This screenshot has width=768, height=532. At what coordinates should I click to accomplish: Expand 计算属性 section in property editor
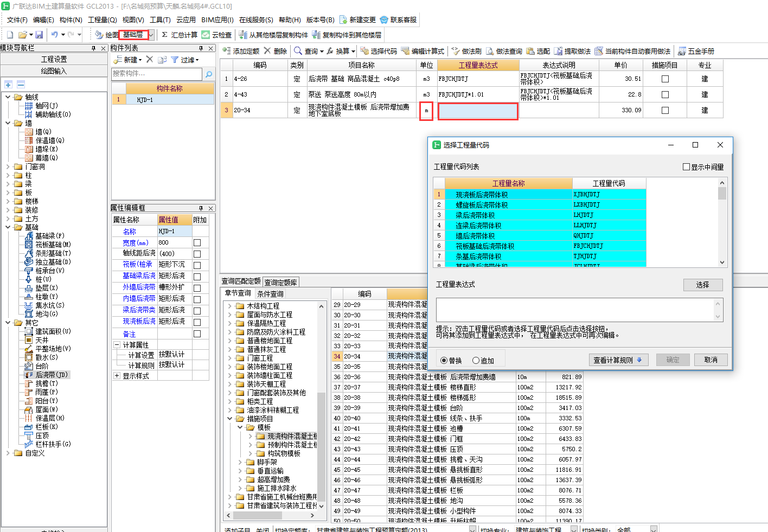pyautogui.click(x=117, y=345)
